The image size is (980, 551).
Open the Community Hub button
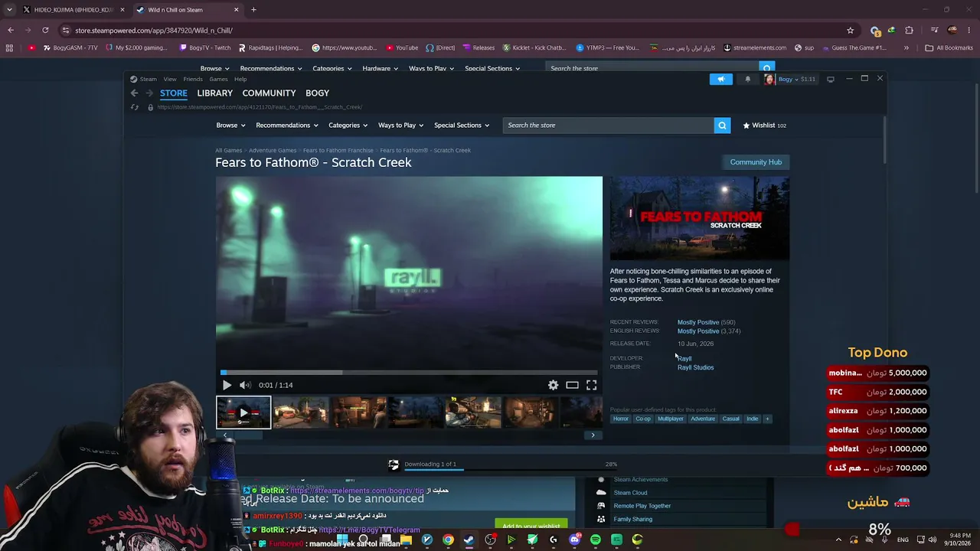756,162
